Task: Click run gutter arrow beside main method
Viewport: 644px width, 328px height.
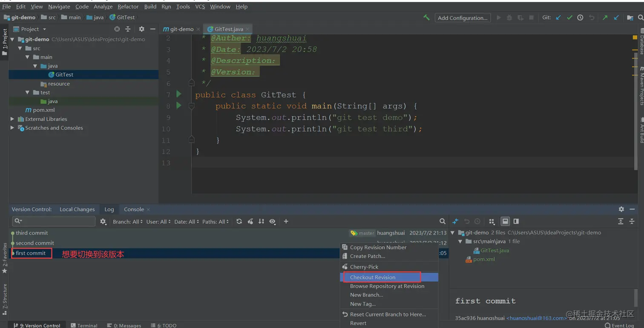Action: (179, 106)
